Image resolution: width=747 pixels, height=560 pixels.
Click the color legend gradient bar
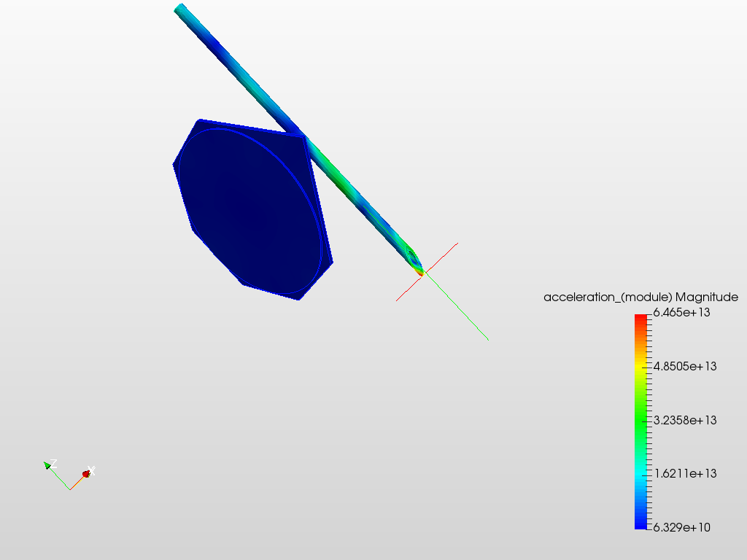[640, 421]
